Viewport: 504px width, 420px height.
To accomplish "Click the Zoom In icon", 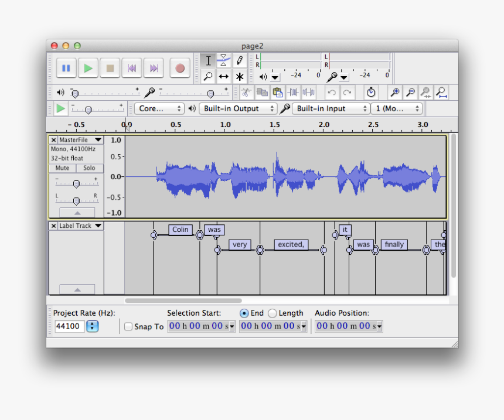I will 395,93.
